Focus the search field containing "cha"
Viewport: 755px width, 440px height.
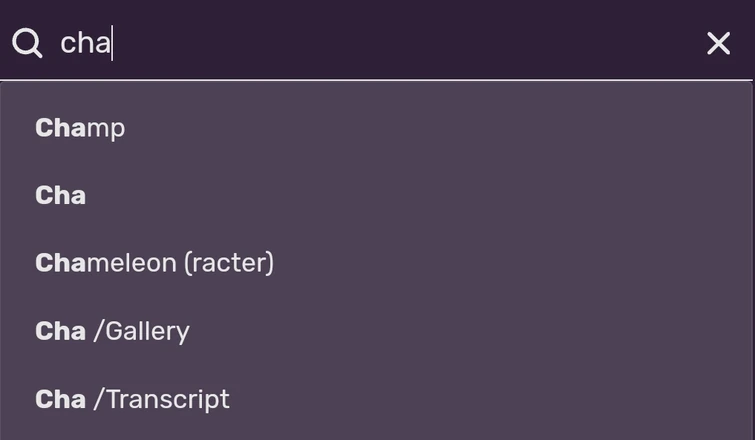pos(380,43)
